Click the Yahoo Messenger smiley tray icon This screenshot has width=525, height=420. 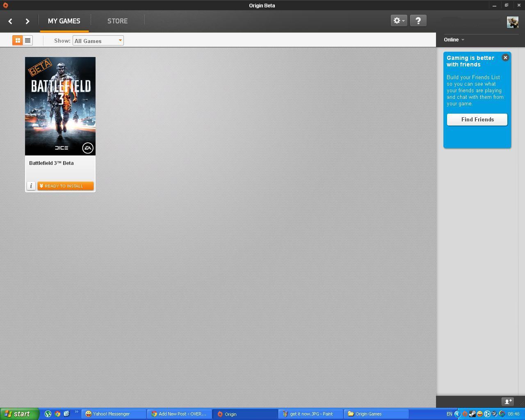pyautogui.click(x=479, y=414)
